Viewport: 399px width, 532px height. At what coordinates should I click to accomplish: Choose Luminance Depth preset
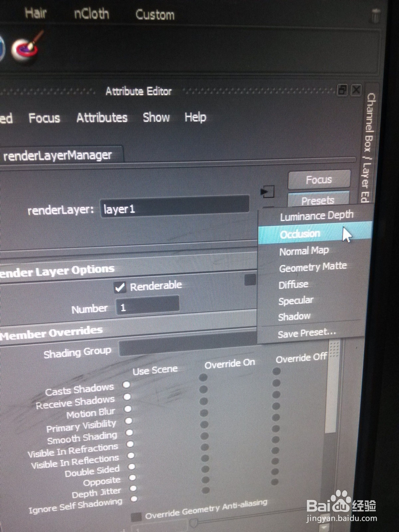point(316,216)
